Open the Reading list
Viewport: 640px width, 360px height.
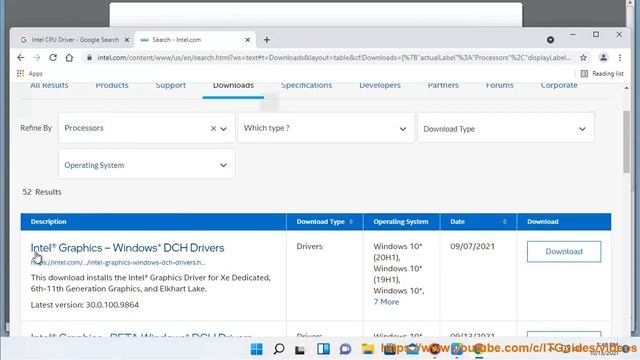tap(602, 73)
